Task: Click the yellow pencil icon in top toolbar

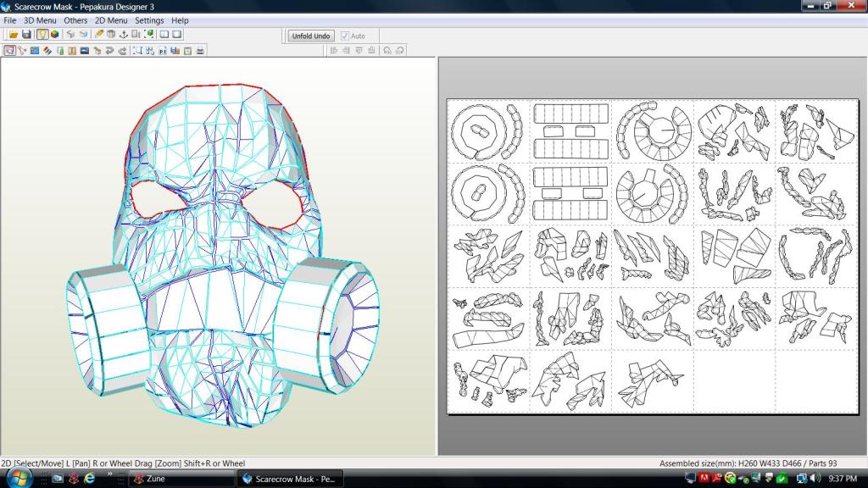Action: pyautogui.click(x=98, y=35)
